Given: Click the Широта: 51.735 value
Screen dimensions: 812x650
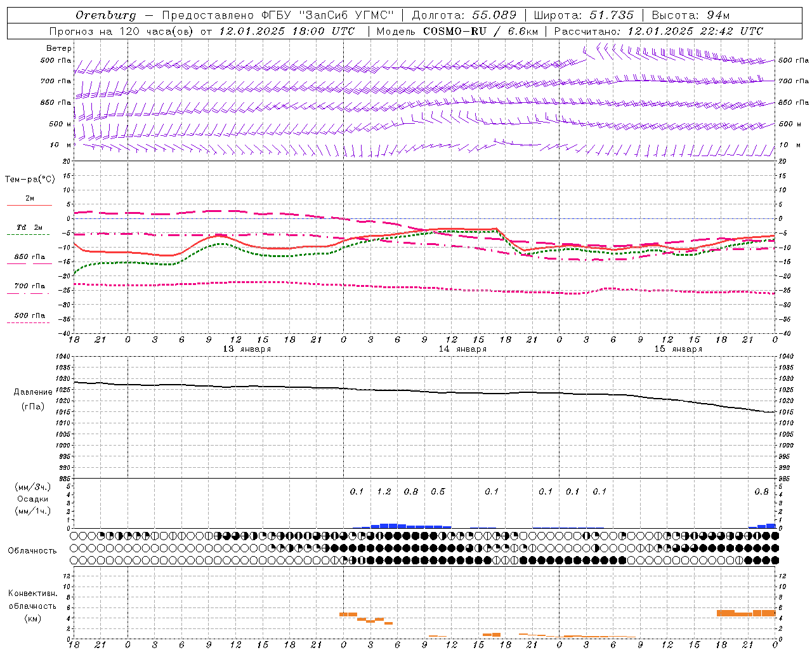Looking at the screenshot, I should (x=584, y=15).
